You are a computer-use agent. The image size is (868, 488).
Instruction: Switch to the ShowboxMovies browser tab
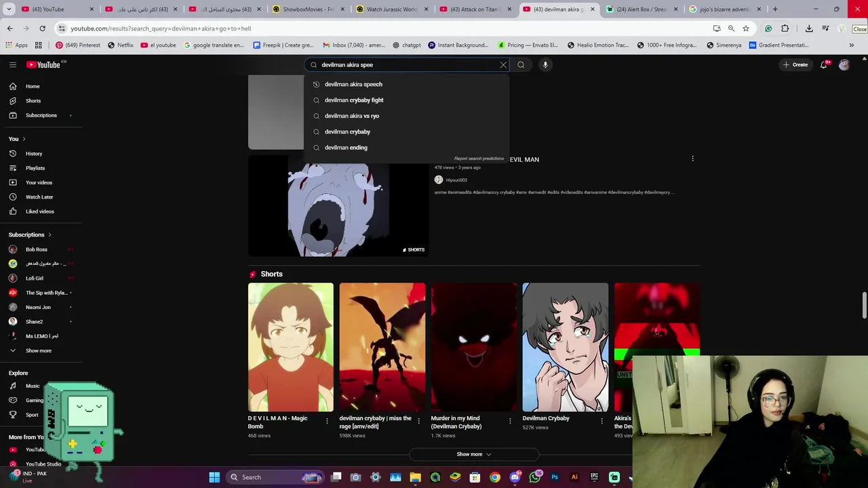309,9
